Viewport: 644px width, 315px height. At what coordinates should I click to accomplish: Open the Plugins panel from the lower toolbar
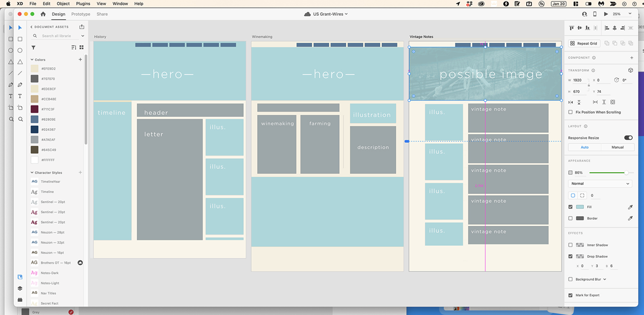pos(20,300)
